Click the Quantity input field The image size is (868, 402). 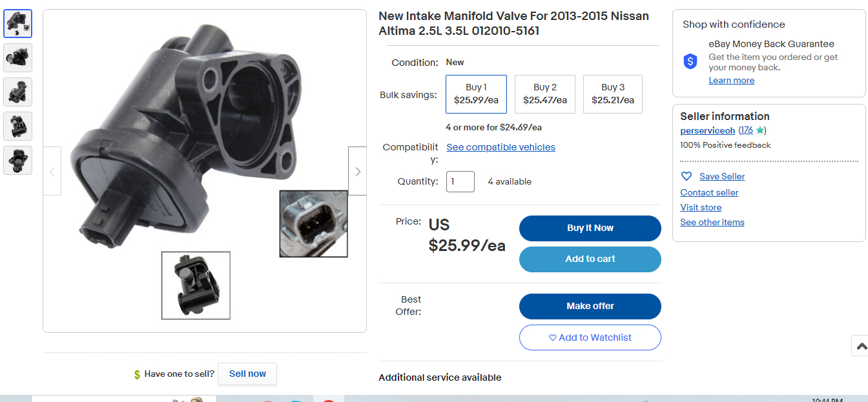coord(460,182)
